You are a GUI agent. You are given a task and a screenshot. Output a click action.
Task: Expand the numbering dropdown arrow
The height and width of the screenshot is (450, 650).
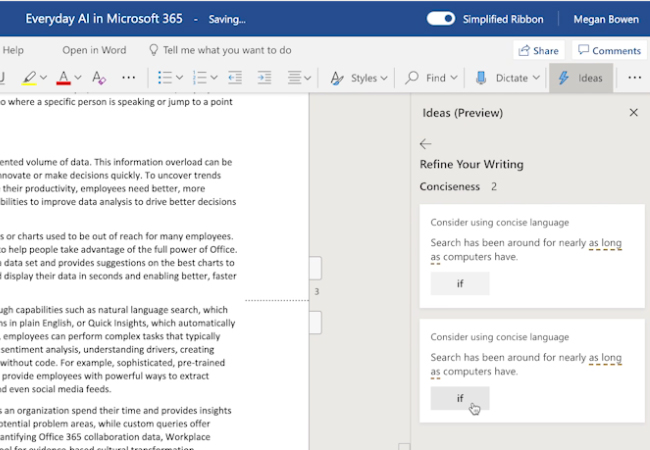tap(214, 77)
